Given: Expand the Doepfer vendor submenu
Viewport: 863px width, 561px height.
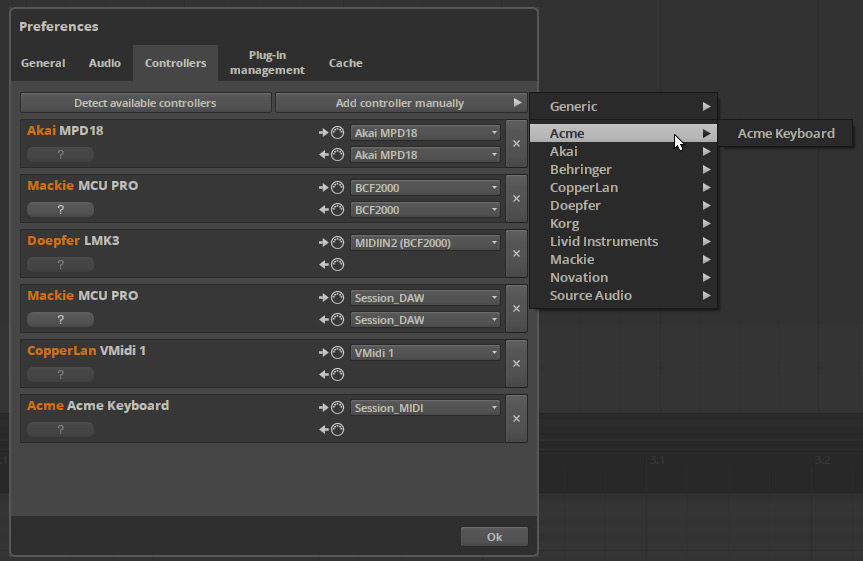Looking at the screenshot, I should pos(624,205).
